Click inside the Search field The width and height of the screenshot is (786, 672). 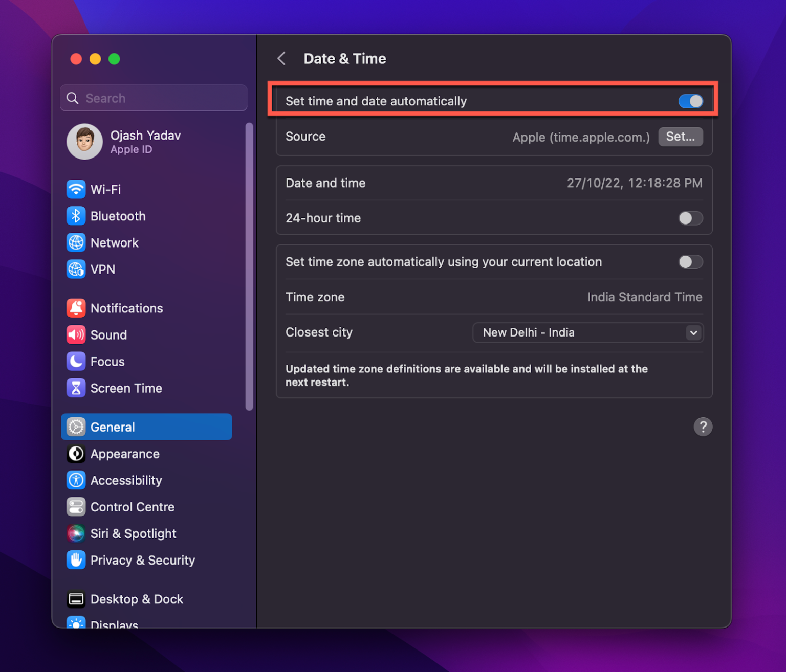154,98
